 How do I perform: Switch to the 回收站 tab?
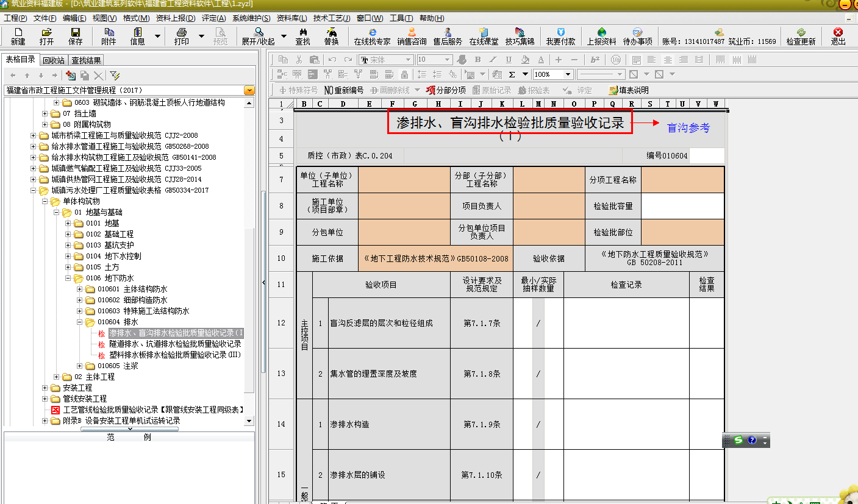tap(54, 60)
